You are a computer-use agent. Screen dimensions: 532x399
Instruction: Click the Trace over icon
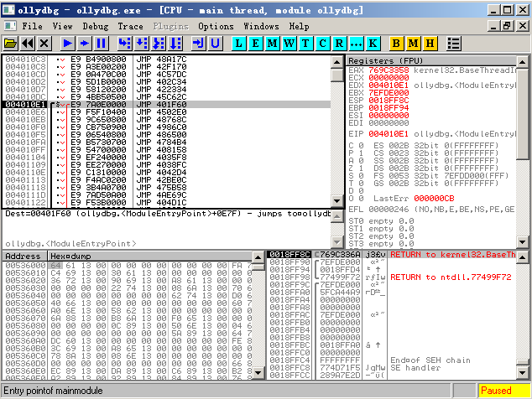[x=175, y=44]
